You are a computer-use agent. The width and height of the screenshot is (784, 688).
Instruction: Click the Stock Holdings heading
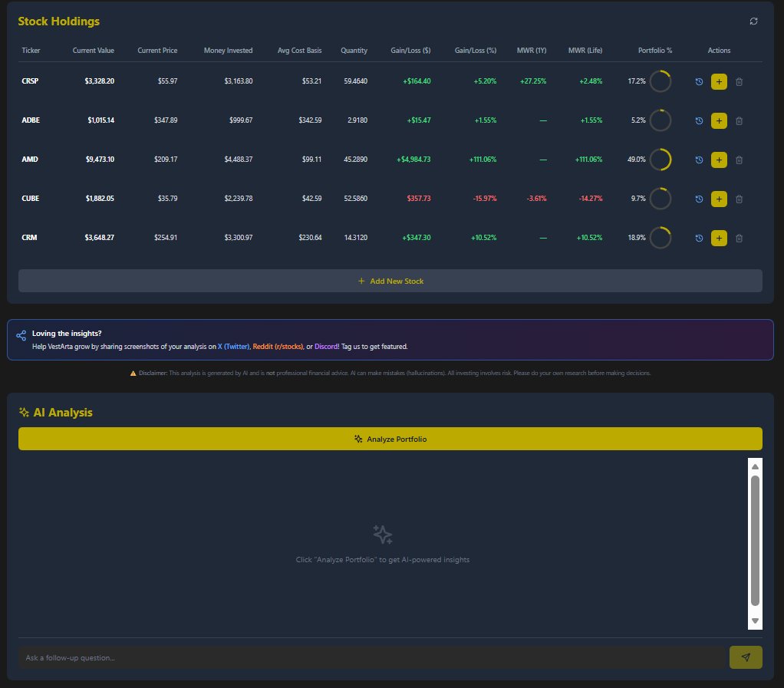[x=58, y=21]
